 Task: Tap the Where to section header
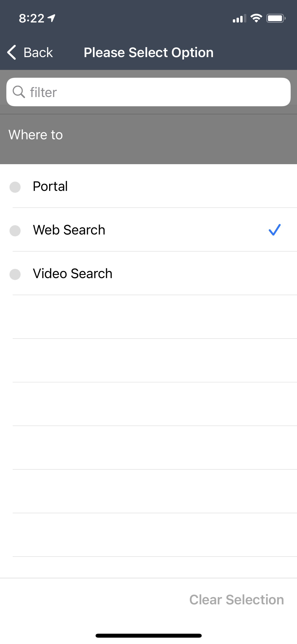(36, 135)
